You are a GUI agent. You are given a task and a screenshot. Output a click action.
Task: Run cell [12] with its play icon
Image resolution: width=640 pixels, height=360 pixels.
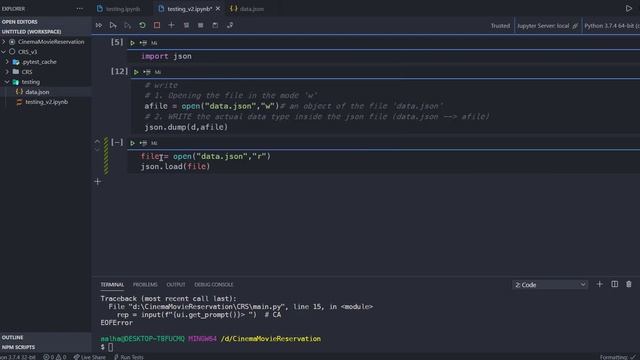[x=136, y=72]
